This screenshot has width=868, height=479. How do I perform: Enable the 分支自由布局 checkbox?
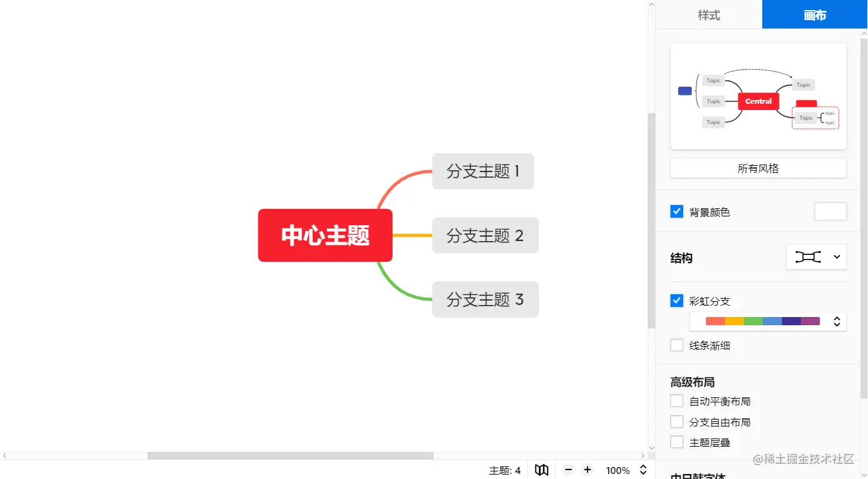pyautogui.click(x=677, y=422)
